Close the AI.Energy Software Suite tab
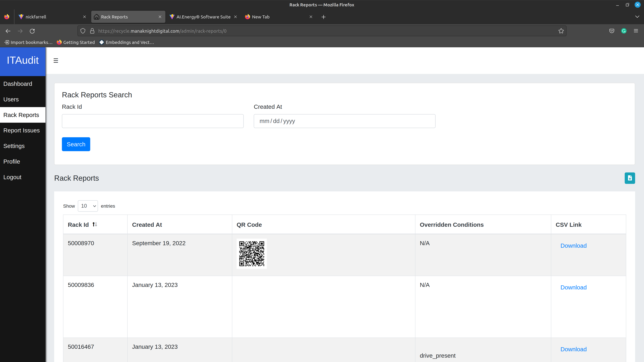The width and height of the screenshot is (644, 362). click(235, 17)
